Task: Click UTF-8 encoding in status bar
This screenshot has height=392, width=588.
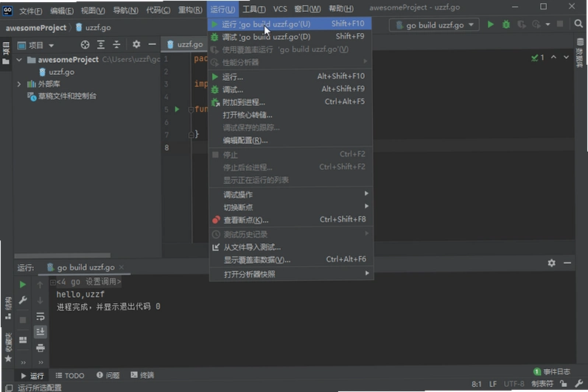Action: tap(514, 384)
